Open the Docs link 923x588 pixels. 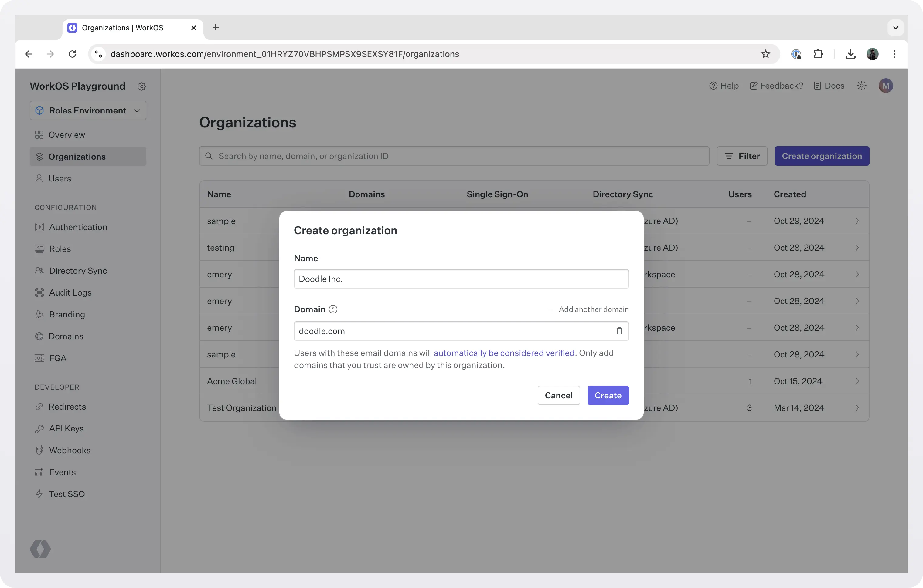pos(829,86)
